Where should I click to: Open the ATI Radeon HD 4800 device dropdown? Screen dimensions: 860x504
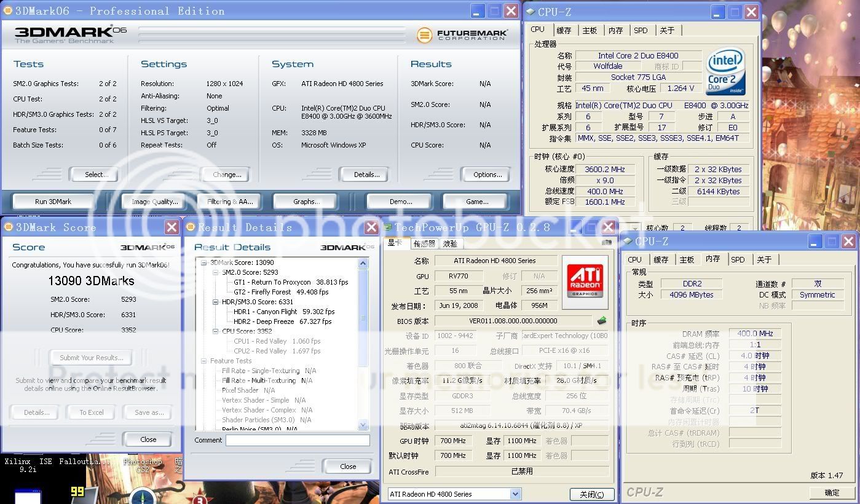(515, 494)
